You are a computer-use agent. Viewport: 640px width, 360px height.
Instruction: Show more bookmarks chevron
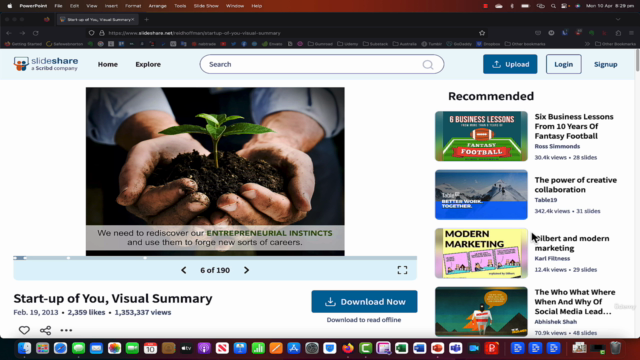click(x=587, y=44)
